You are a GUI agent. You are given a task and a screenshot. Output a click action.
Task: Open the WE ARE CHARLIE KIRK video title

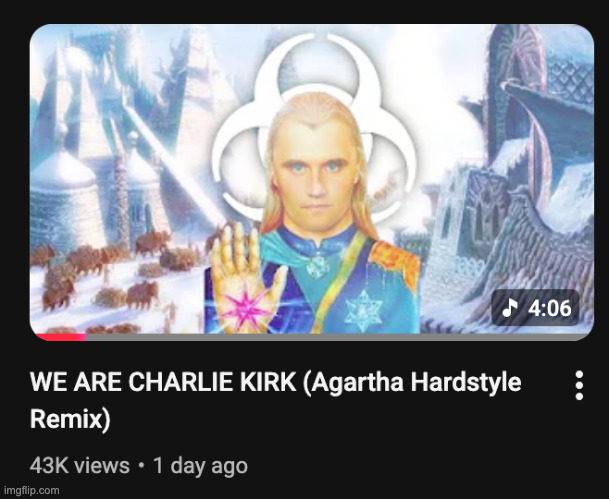(x=275, y=400)
